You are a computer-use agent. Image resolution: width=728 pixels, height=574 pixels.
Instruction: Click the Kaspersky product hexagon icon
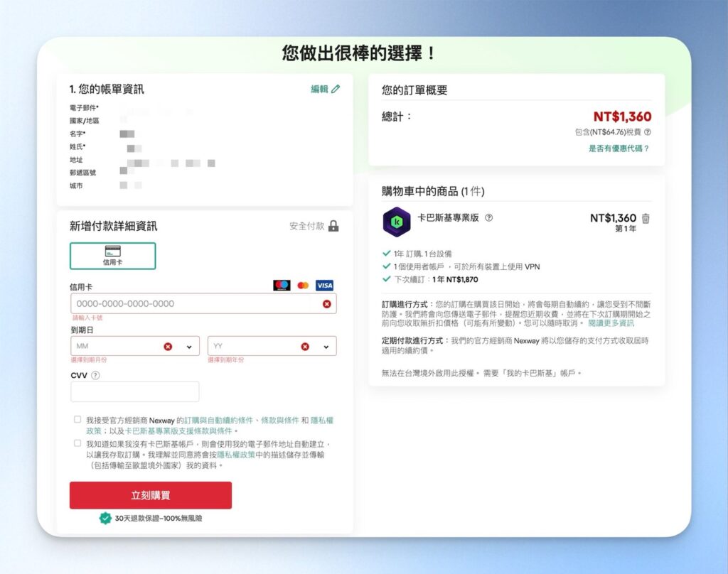pos(397,222)
